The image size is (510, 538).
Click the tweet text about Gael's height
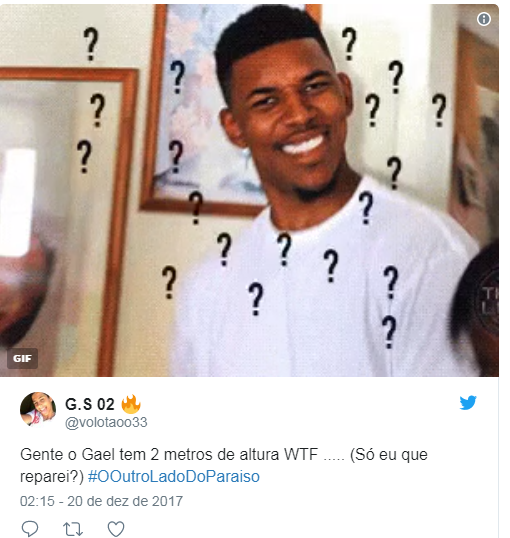tap(224, 465)
